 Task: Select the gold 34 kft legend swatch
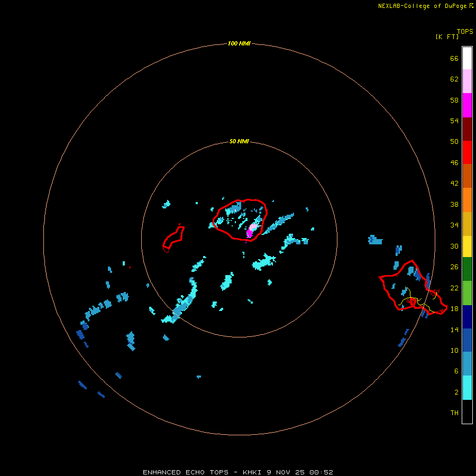coord(467,224)
